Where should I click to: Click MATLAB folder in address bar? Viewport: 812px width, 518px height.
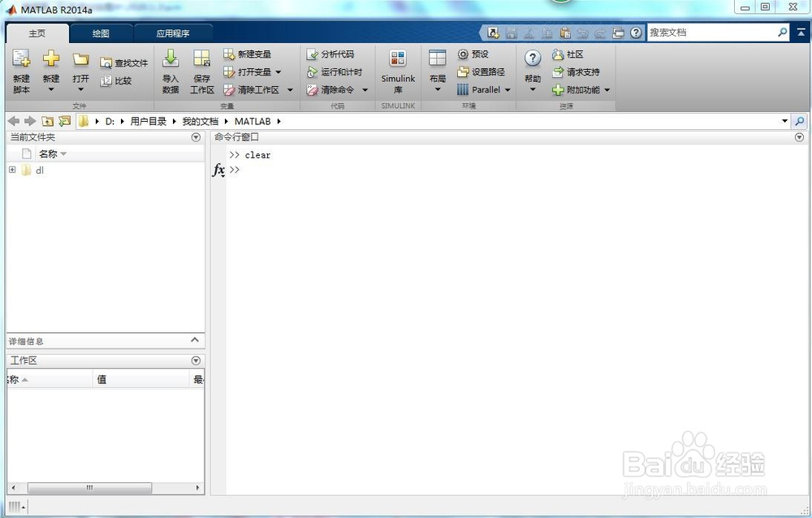tap(253, 121)
